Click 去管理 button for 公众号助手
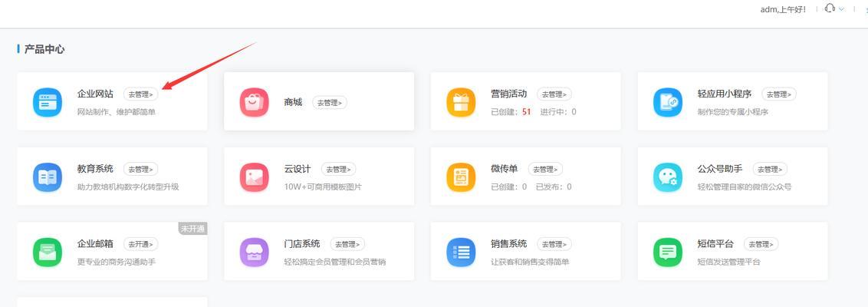 click(770, 169)
